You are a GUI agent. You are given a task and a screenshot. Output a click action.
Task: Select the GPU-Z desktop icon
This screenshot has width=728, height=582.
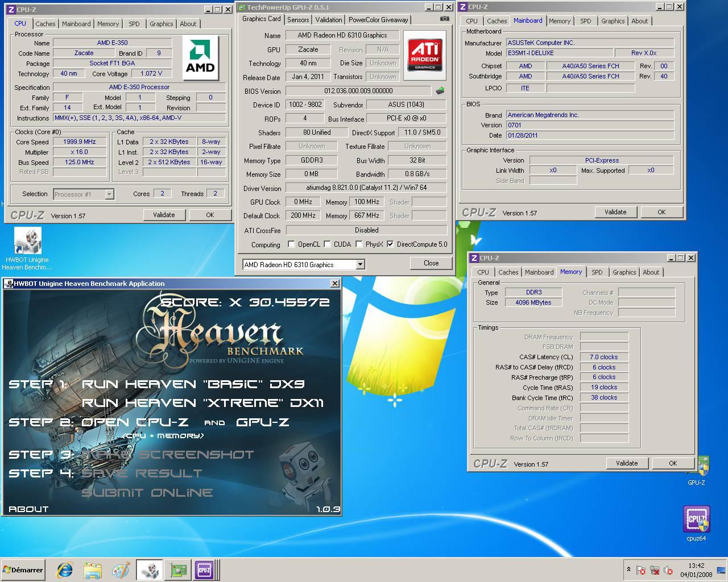pos(697,471)
